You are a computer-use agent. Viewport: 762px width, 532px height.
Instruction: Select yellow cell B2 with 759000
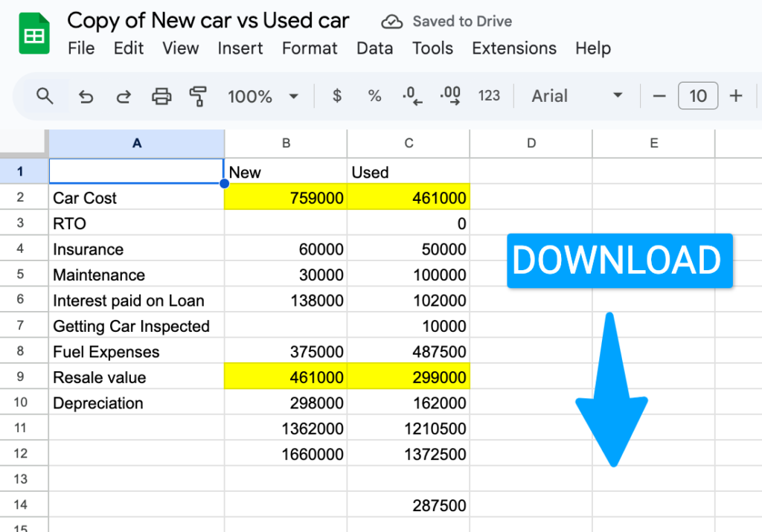(x=286, y=198)
